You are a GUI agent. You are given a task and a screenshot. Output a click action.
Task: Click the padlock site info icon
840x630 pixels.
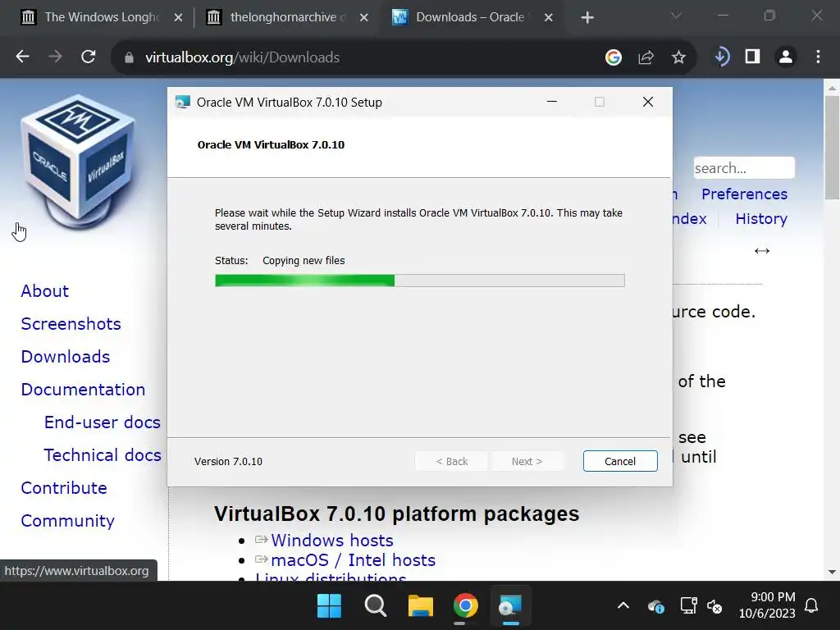click(x=129, y=57)
